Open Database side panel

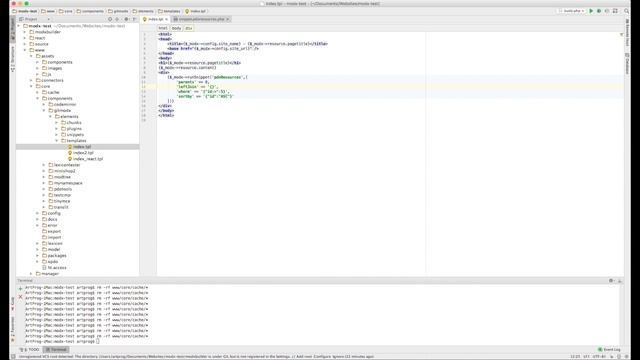point(627,64)
